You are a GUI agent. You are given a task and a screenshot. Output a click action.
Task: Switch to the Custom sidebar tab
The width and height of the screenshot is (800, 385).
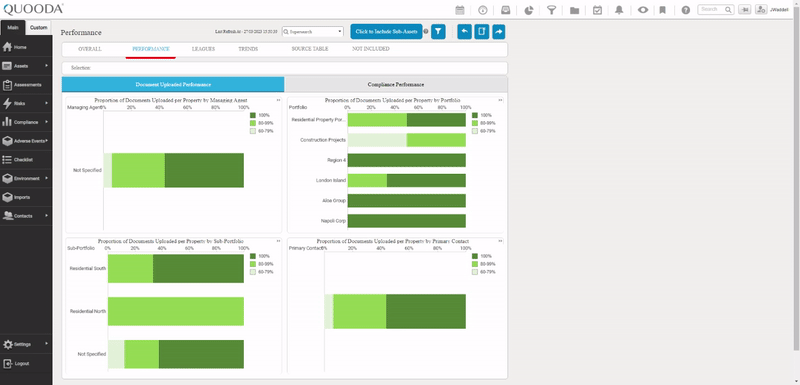39,28
